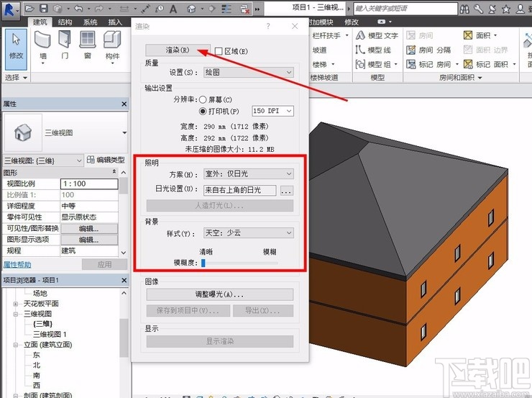Viewport: 532px width, 398px height.
Task: Select the Screen (屏幕) resolution radio button
Action: tap(203, 99)
